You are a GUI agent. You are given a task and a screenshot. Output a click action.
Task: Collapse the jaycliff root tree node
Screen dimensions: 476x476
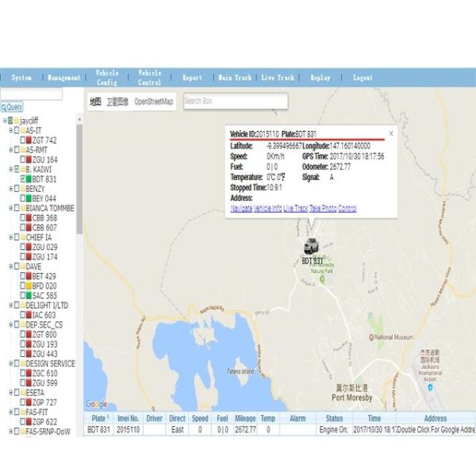[4, 121]
